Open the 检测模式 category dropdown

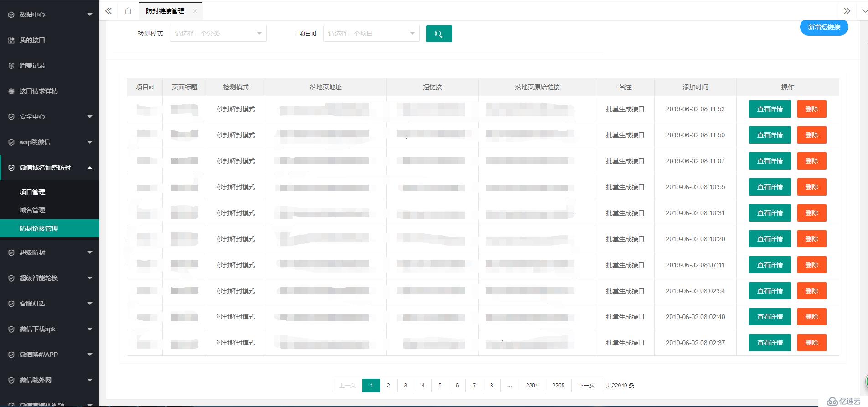pyautogui.click(x=218, y=33)
